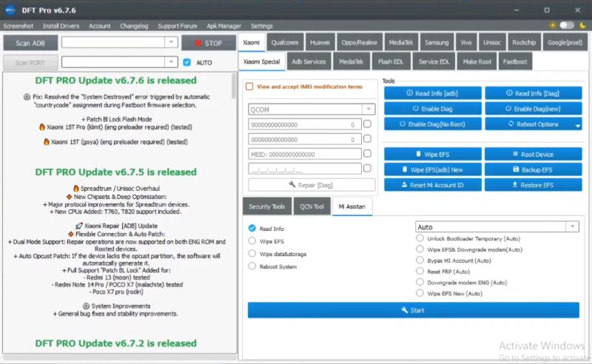This screenshot has width=592, height=364.
Task: Switch to the Huawei brand tab
Action: [x=320, y=43]
